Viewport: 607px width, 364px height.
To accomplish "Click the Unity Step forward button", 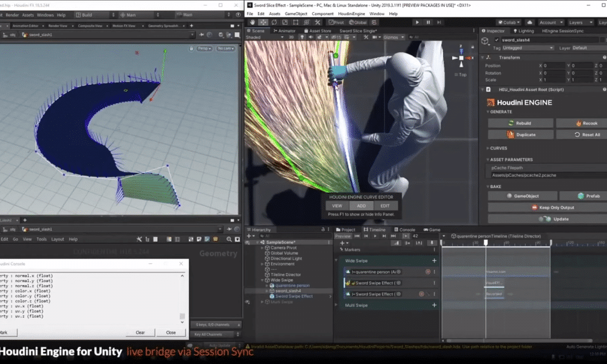I will point(439,22).
